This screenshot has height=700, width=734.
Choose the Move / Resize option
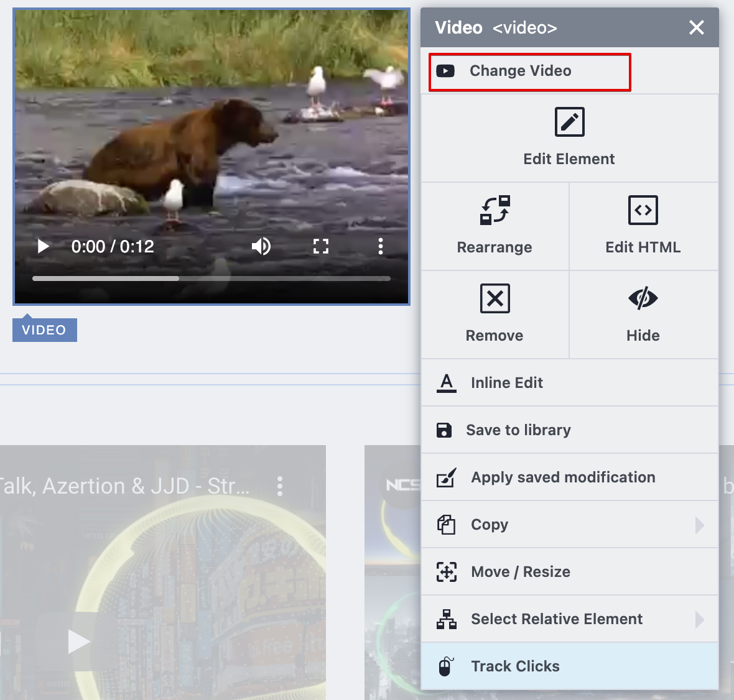point(570,572)
